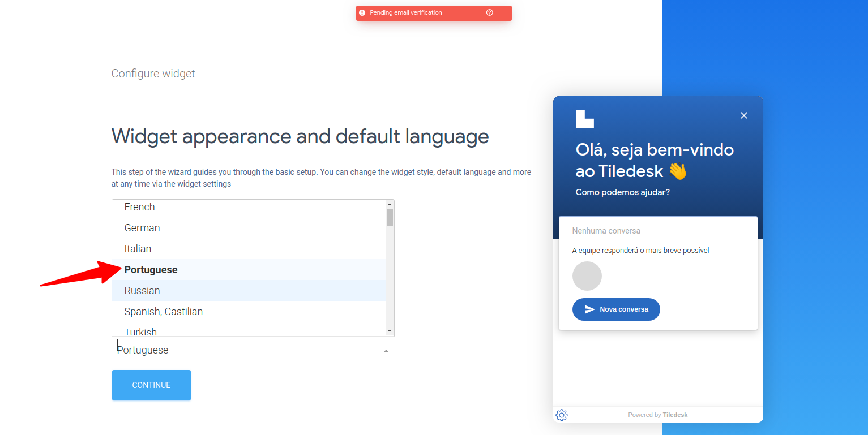The width and height of the screenshot is (868, 435).
Task: Click the agent avatar placeholder in widget
Action: [587, 276]
